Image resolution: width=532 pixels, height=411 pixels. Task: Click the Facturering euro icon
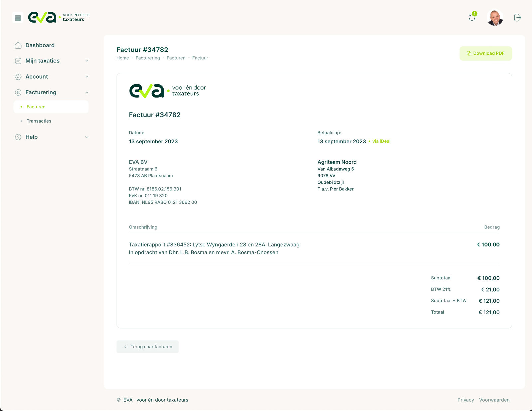tap(18, 93)
